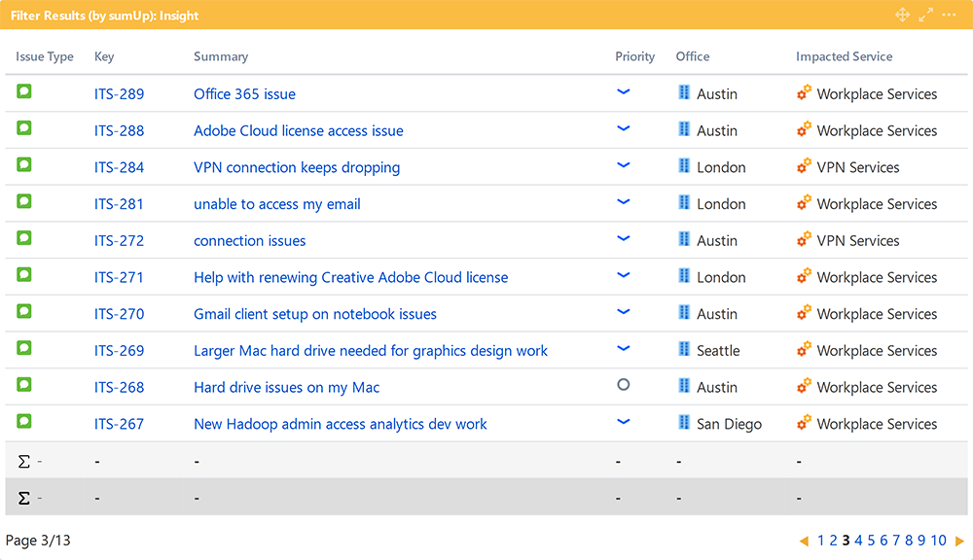Sort by the Summary column header
This screenshot has height=560, width=973.
pos(221,56)
